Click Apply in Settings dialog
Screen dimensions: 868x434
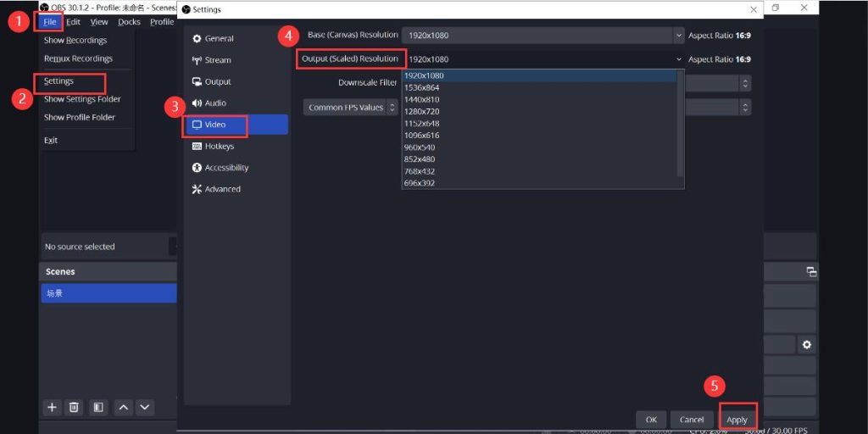coord(737,420)
